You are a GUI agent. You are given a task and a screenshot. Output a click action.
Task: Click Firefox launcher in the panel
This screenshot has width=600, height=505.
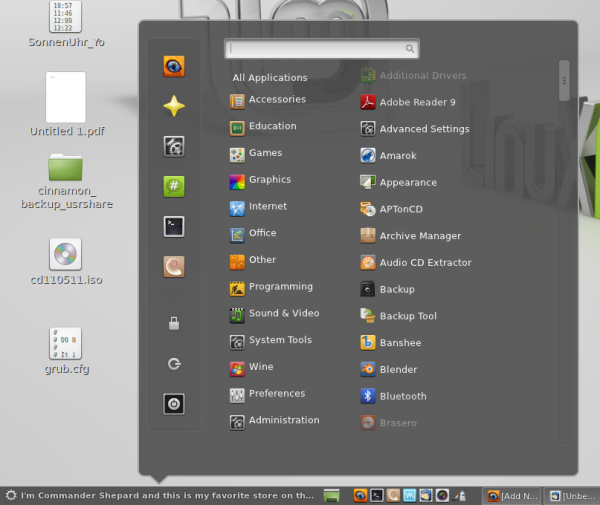pos(360,495)
